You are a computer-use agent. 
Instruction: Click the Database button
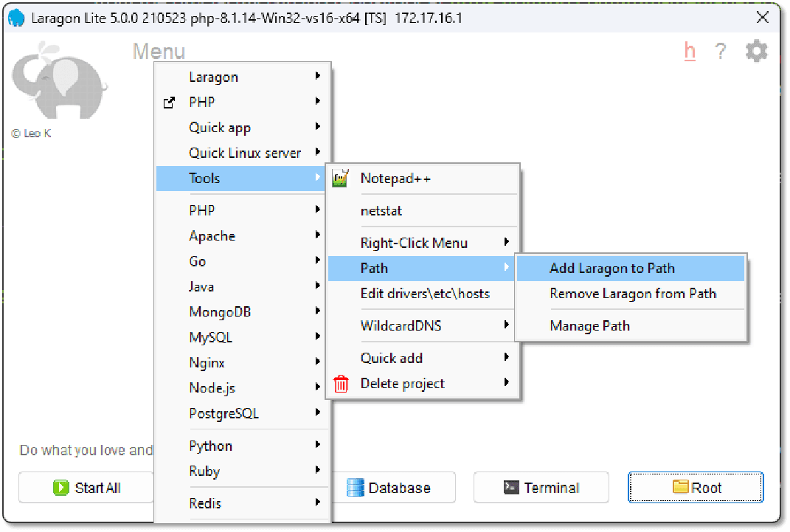393,488
